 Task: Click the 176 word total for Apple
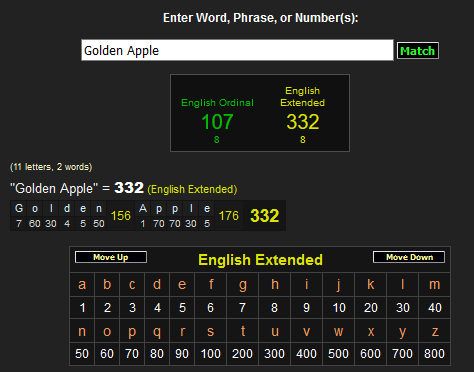click(229, 216)
